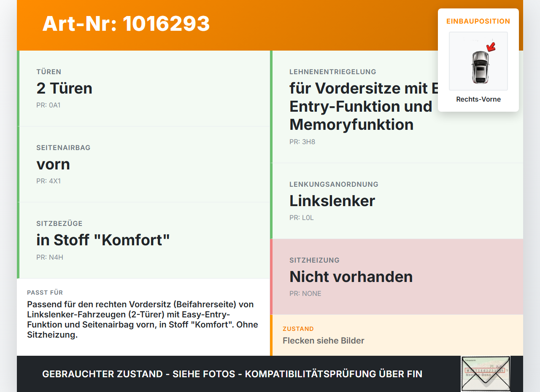Click the SEITENAIRBAG label

(x=63, y=148)
